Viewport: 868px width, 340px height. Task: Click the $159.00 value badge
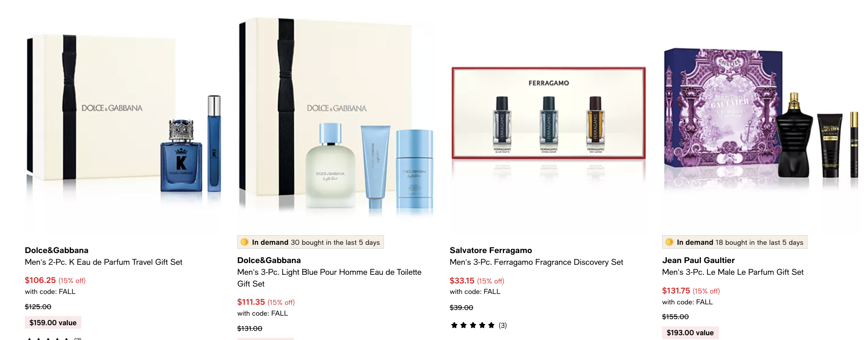pos(53,323)
